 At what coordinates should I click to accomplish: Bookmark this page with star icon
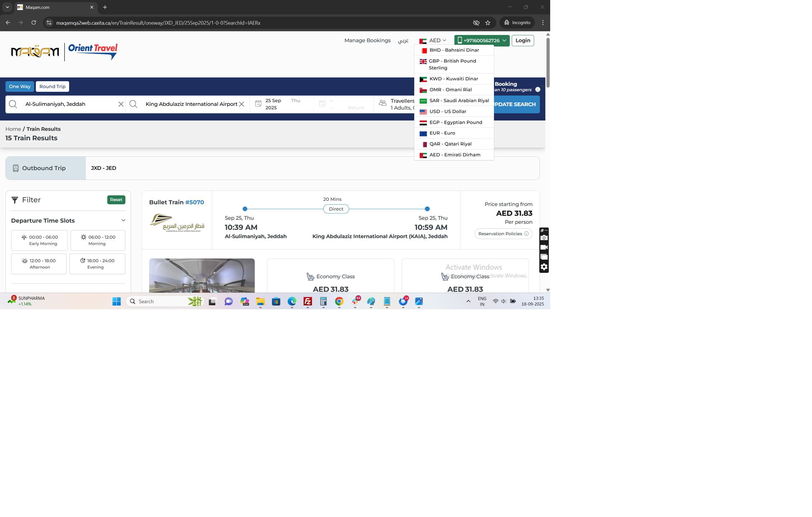(488, 23)
